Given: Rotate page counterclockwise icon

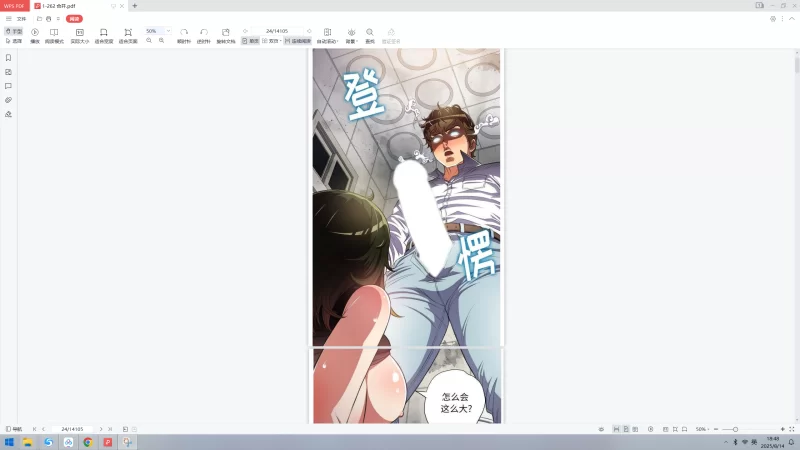Looking at the screenshot, I should click(204, 32).
